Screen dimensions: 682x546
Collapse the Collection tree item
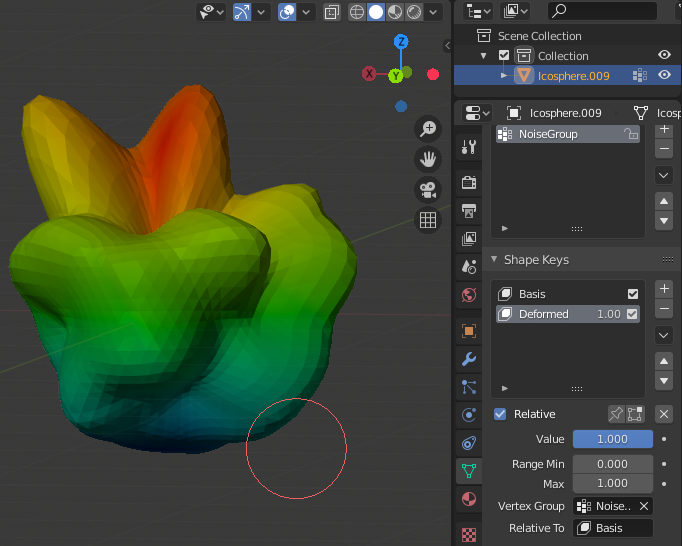coord(483,56)
